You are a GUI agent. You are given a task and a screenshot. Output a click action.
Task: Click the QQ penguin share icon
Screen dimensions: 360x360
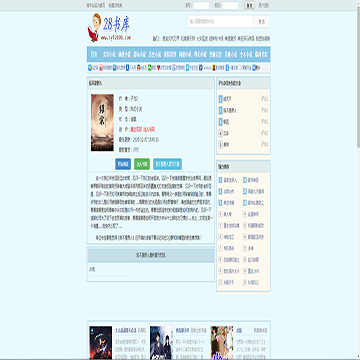coord(139,68)
